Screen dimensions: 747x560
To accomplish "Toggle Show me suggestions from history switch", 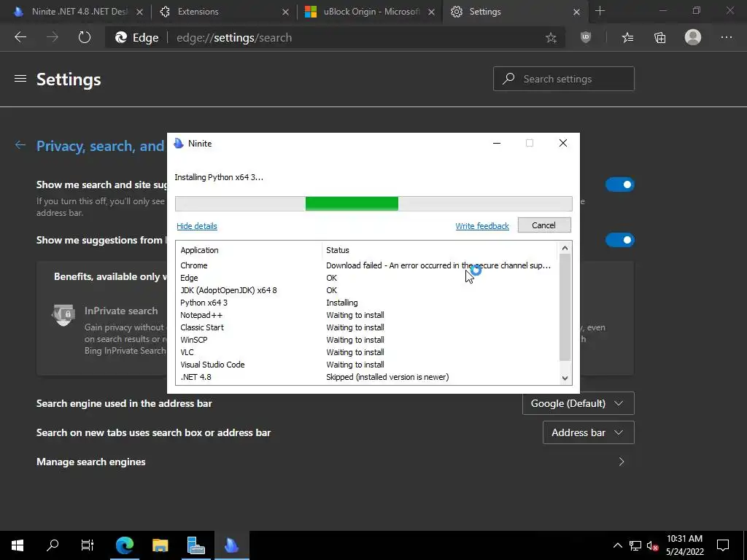I will (x=620, y=239).
